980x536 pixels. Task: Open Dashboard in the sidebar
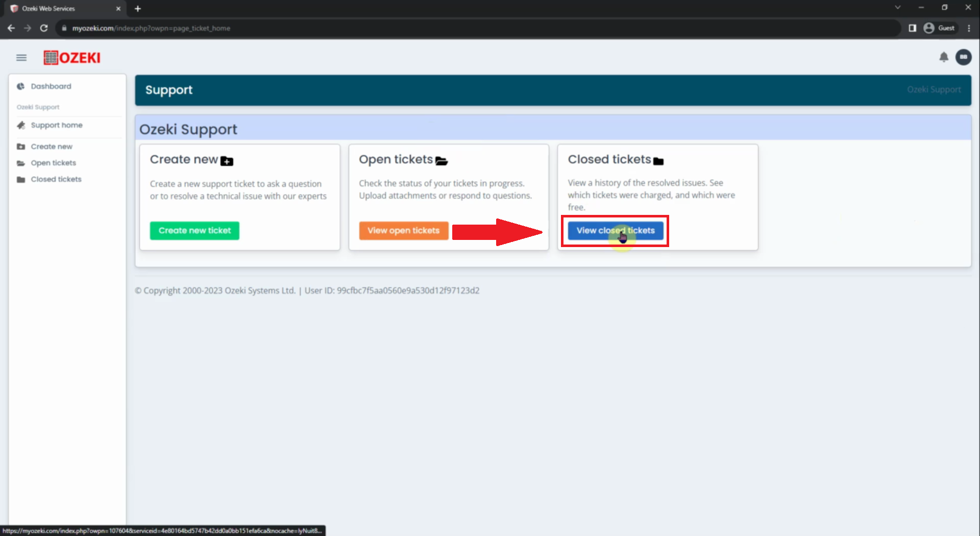[51, 86]
